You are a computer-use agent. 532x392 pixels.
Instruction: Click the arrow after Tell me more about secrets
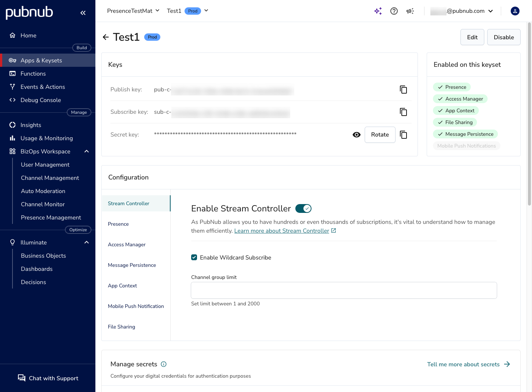(x=507, y=364)
